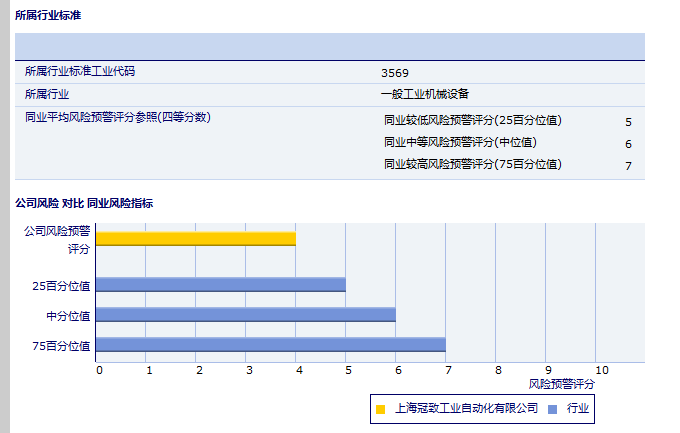The image size is (680, 433).
Task: Click the 公司风险预警评分 y-axis label
Action: click(x=57, y=238)
